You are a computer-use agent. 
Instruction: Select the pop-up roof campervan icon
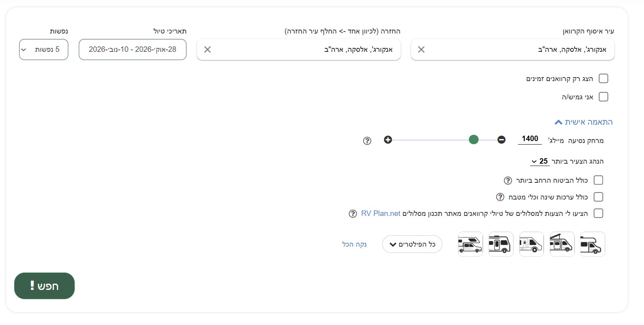[562, 244]
